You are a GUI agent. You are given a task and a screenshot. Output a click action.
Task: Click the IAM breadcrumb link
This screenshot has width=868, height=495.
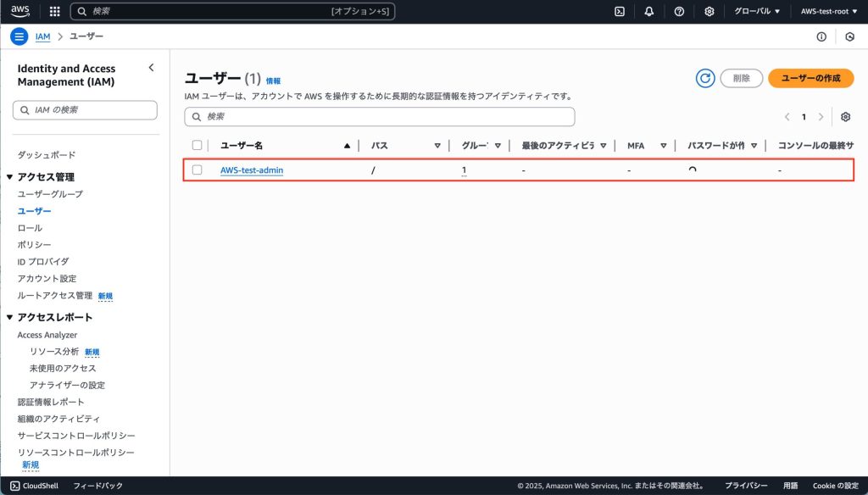pyautogui.click(x=42, y=36)
